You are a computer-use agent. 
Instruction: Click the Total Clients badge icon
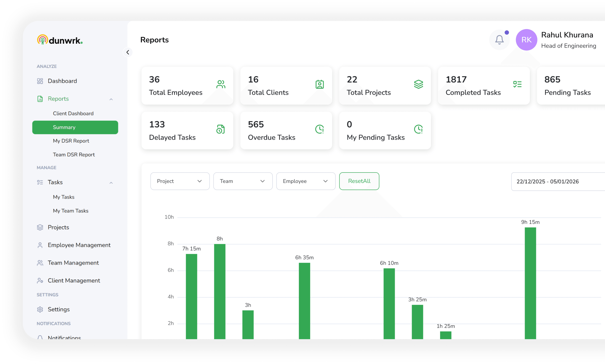(x=319, y=84)
